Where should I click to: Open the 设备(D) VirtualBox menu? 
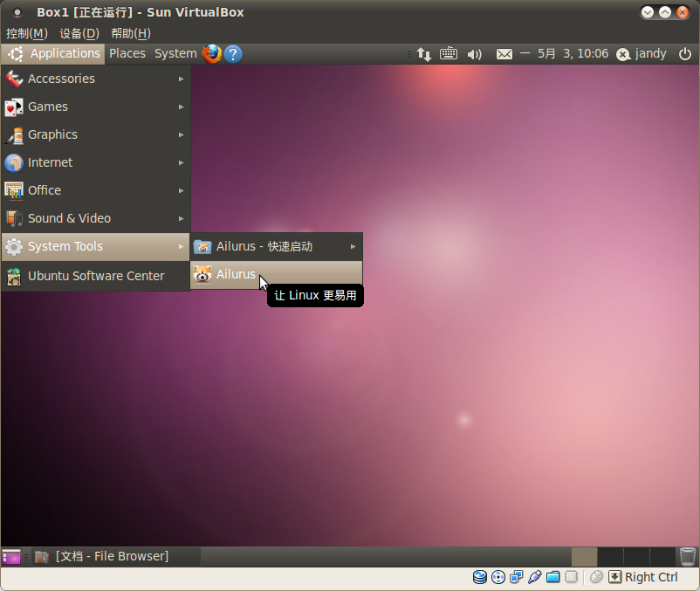pos(79,33)
